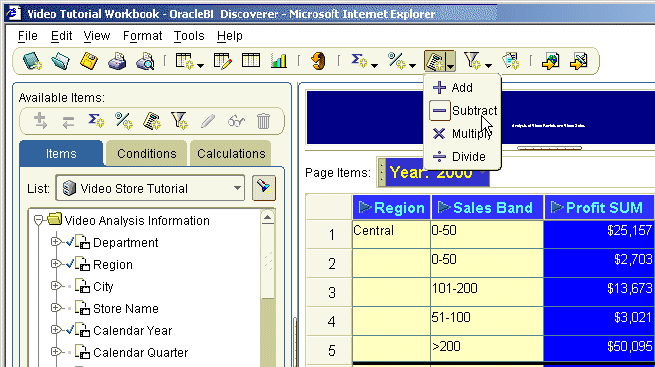Open the Totals dropdown arrow in toolbar

[x=375, y=65]
